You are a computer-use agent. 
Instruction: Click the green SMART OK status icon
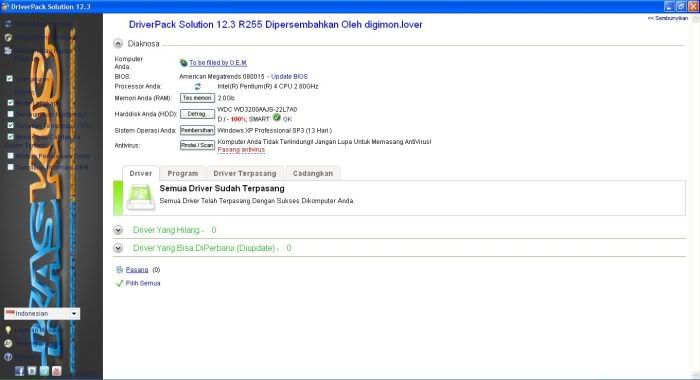tap(277, 118)
